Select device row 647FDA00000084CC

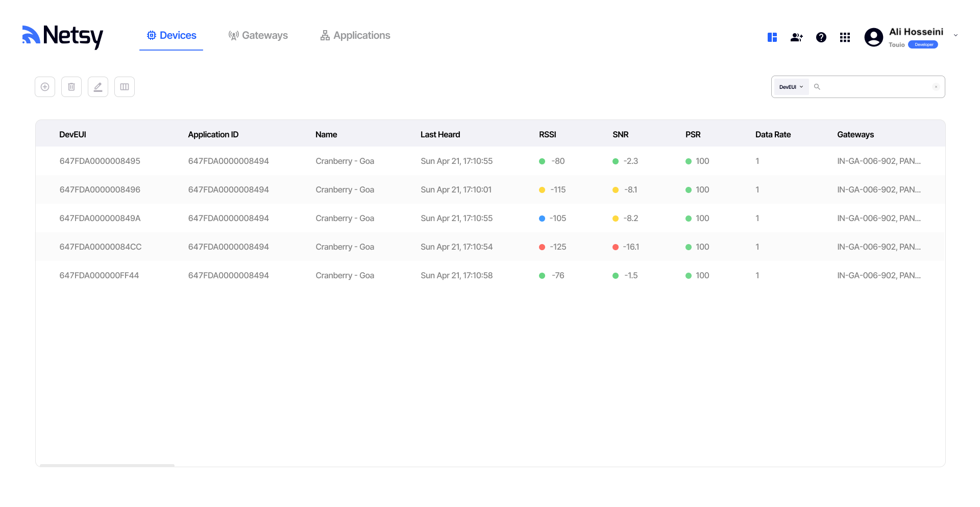101,247
